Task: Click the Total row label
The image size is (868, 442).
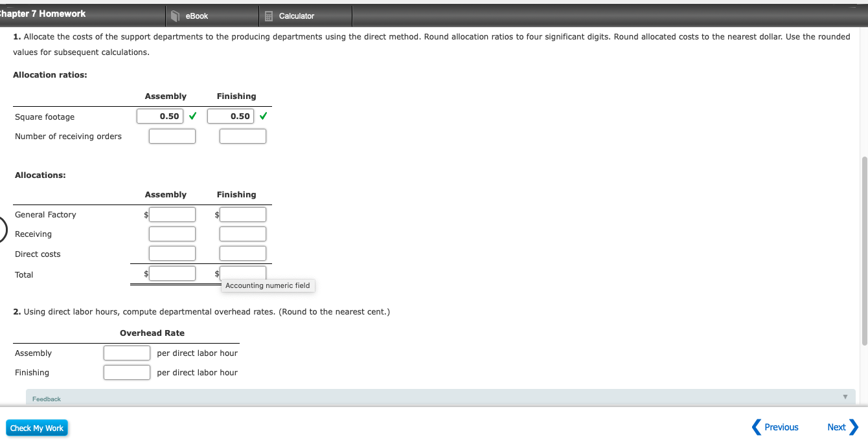Action: (24, 275)
